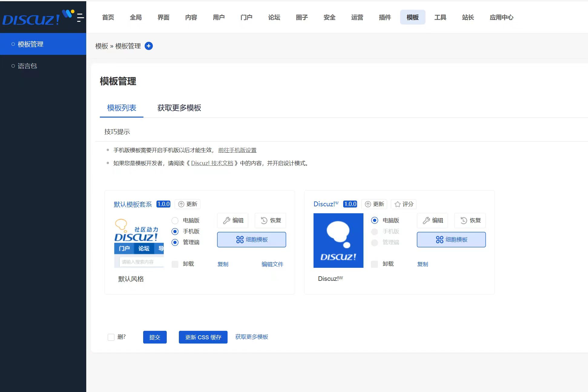Open the 应用中心 top menu
This screenshot has height=392, width=588.
(x=501, y=17)
